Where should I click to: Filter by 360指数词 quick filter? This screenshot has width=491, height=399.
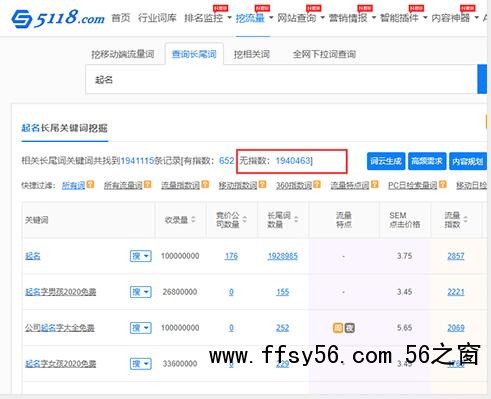click(294, 185)
